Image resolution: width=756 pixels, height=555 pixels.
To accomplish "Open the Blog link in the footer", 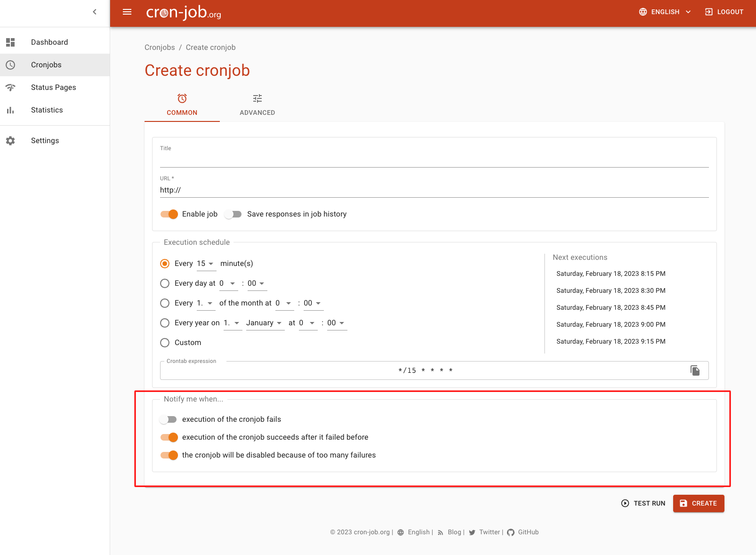I will click(454, 532).
